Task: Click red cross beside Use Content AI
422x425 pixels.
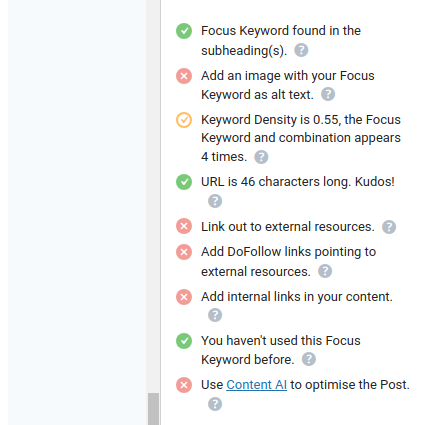Action: (x=184, y=385)
